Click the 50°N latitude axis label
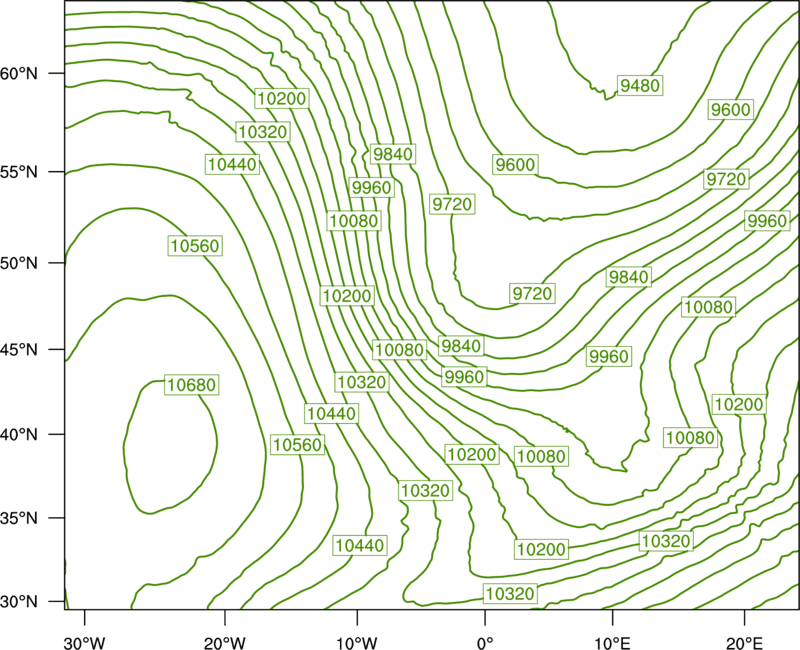 coord(19,263)
